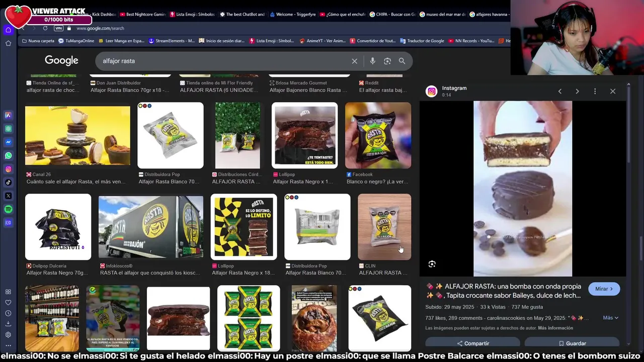The image size is (644, 362).
Task: Click the Guardar button
Action: point(572,343)
